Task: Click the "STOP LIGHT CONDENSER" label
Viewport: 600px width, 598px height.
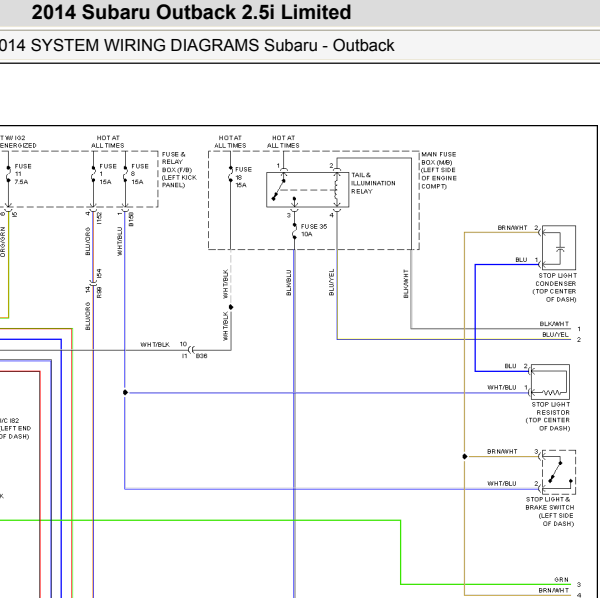Action: coord(556,279)
